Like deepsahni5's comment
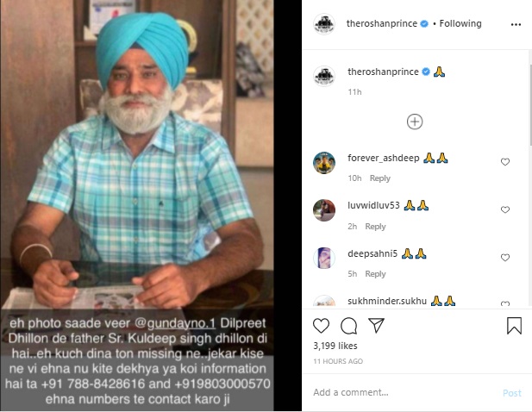 pos(505,258)
